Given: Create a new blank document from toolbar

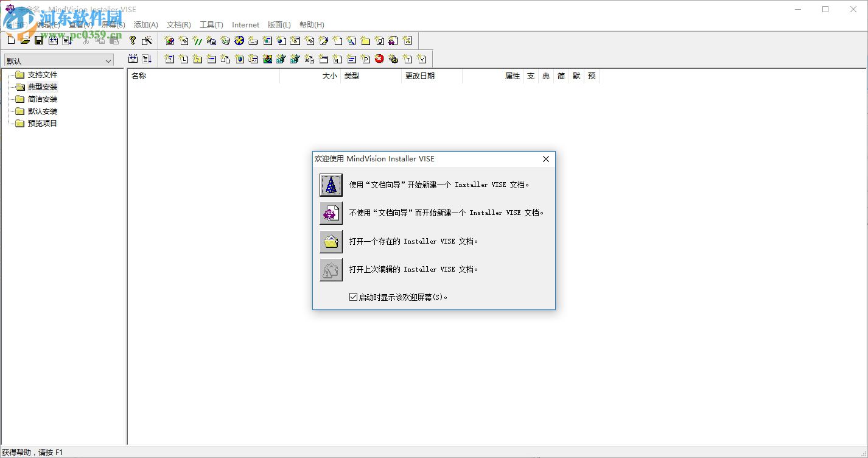Looking at the screenshot, I should [x=11, y=40].
